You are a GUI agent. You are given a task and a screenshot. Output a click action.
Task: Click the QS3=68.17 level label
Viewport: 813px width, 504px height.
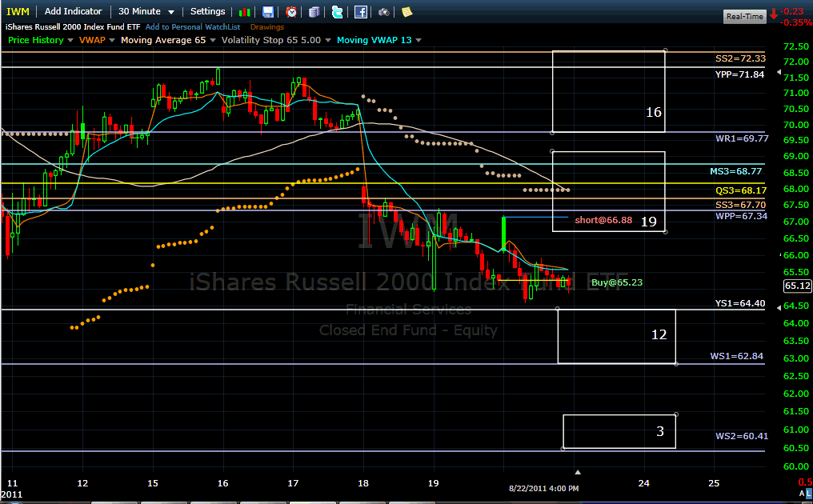[741, 190]
